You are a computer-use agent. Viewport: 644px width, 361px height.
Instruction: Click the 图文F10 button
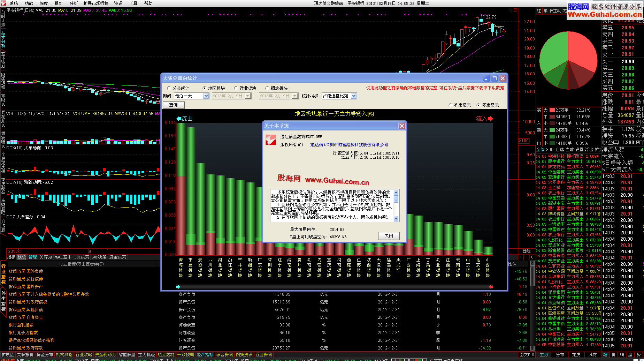tap(527, 355)
